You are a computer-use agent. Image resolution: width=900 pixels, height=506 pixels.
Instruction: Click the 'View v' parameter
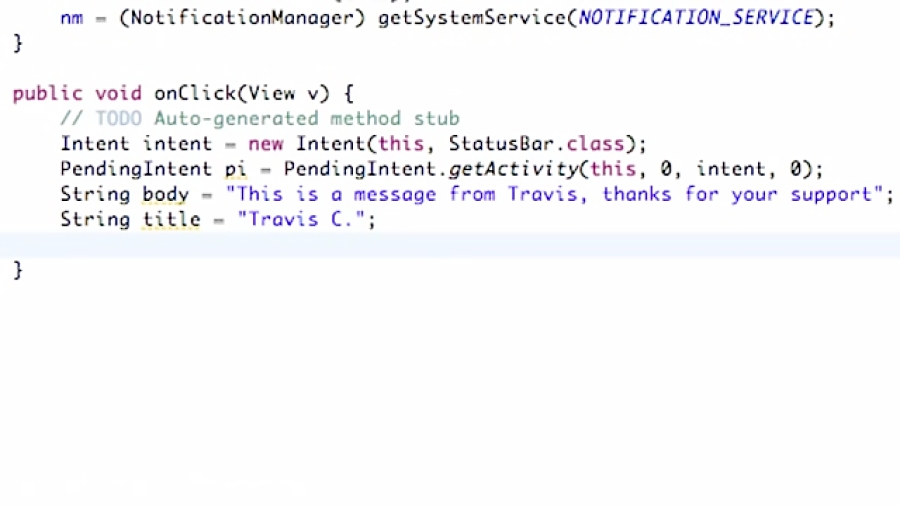pyautogui.click(x=284, y=93)
